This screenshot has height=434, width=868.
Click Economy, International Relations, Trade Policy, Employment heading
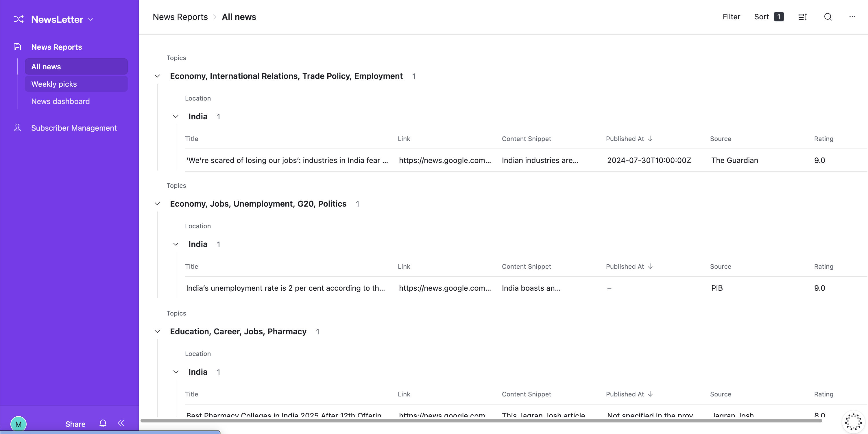click(286, 76)
